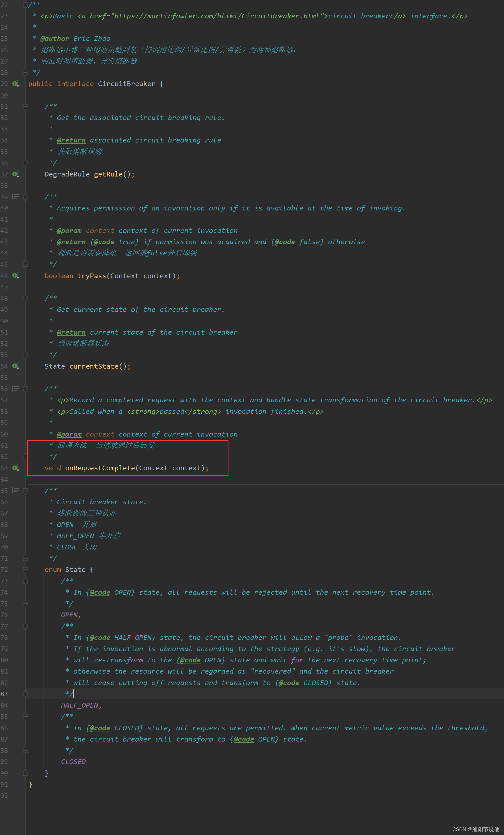The height and width of the screenshot is (835, 504).
Task: Click fold end marker on line 45
Action: pyautogui.click(x=25, y=264)
